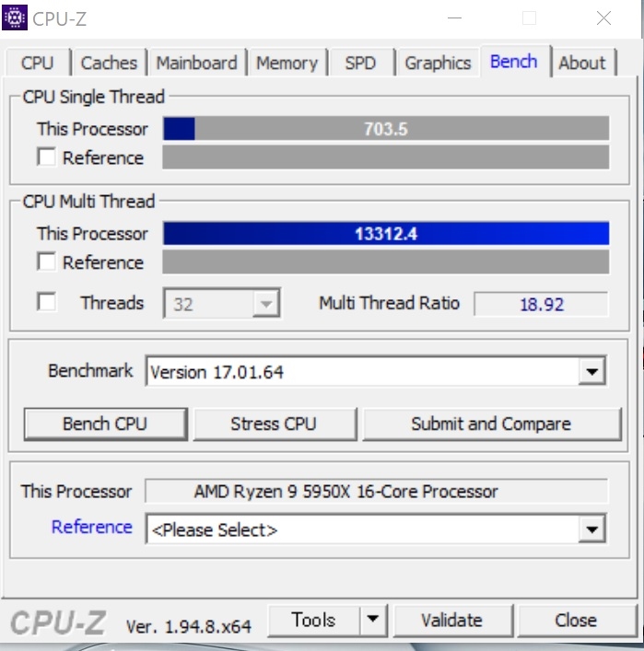Image resolution: width=644 pixels, height=651 pixels.
Task: Click the Single Thread Reference empty bar
Action: pyautogui.click(x=386, y=157)
